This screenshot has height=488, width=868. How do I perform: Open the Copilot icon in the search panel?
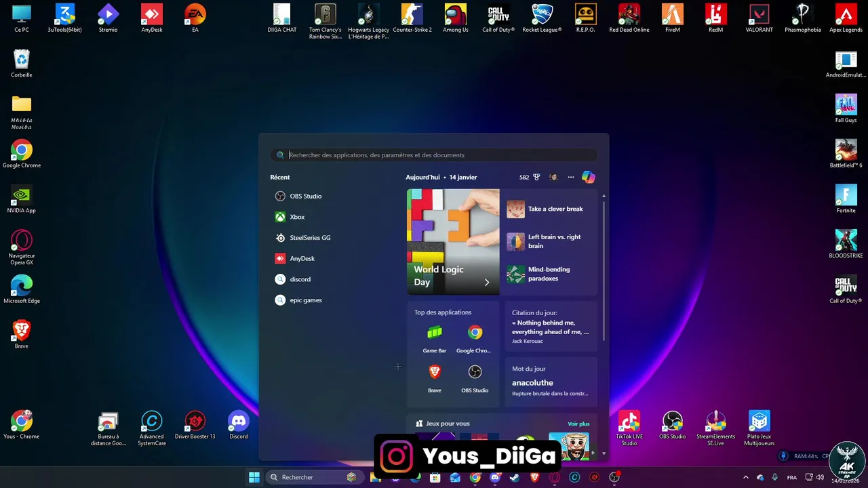point(589,177)
